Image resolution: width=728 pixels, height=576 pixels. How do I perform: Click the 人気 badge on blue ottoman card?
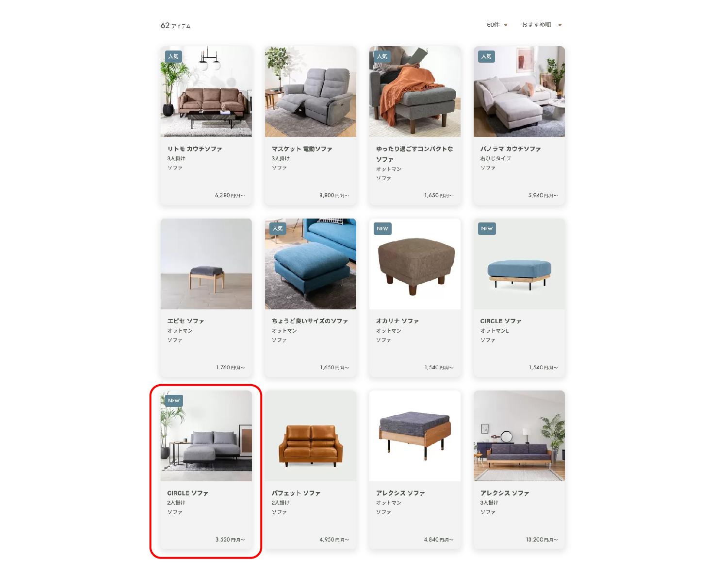point(278,229)
